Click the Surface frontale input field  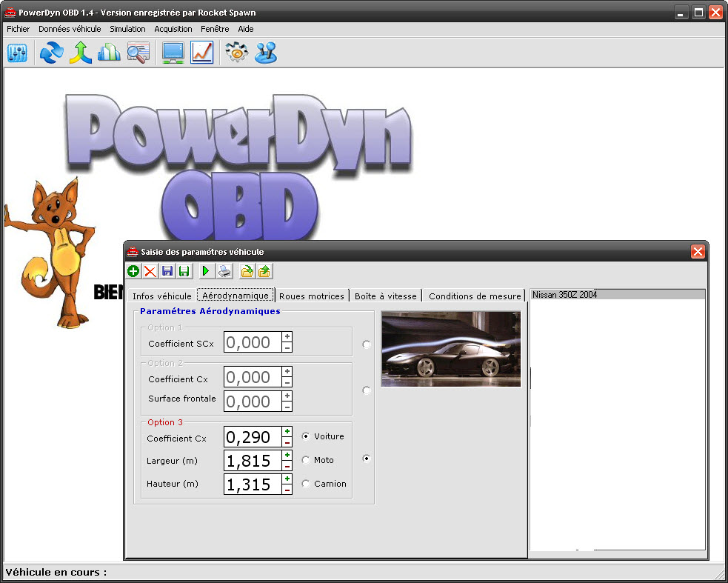(253, 401)
